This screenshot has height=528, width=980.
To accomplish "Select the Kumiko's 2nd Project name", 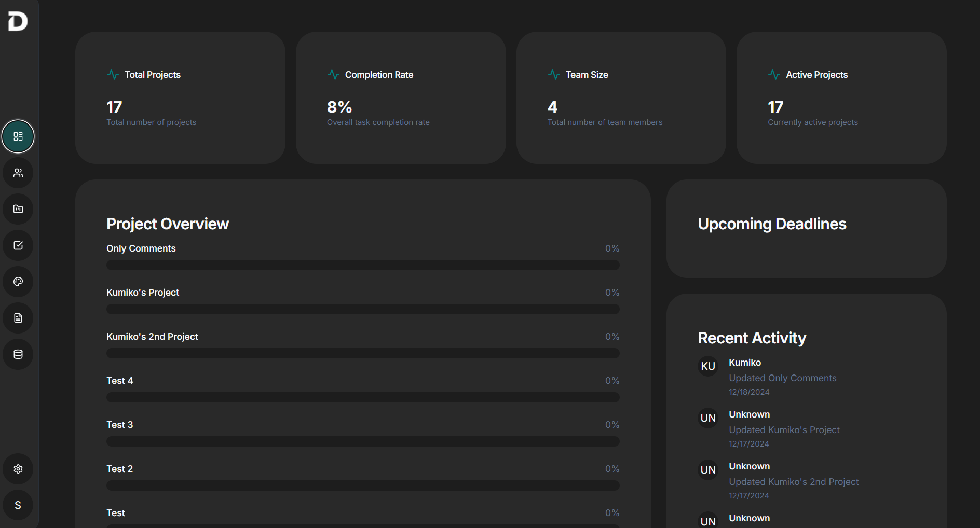I will pyautogui.click(x=152, y=337).
